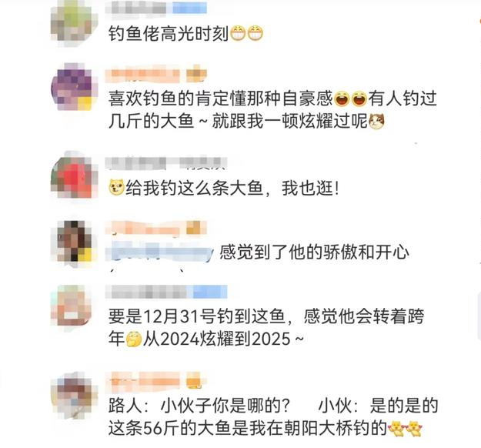Image resolution: width=481 pixels, height=448 pixels.
Task: Select the comment mentioning '56斤的大鱼'
Action: pos(273,417)
